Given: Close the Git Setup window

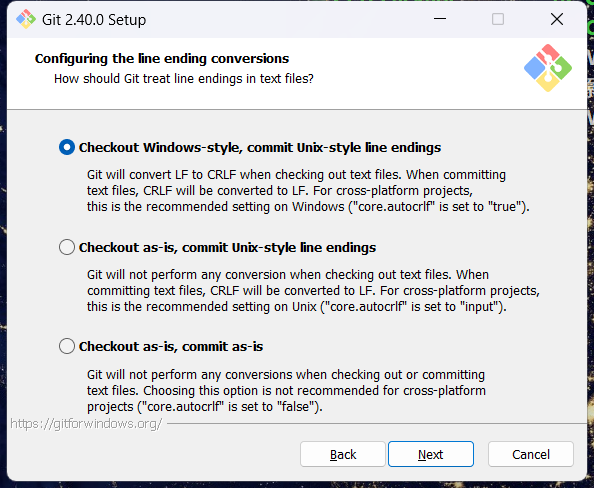Looking at the screenshot, I should [556, 19].
